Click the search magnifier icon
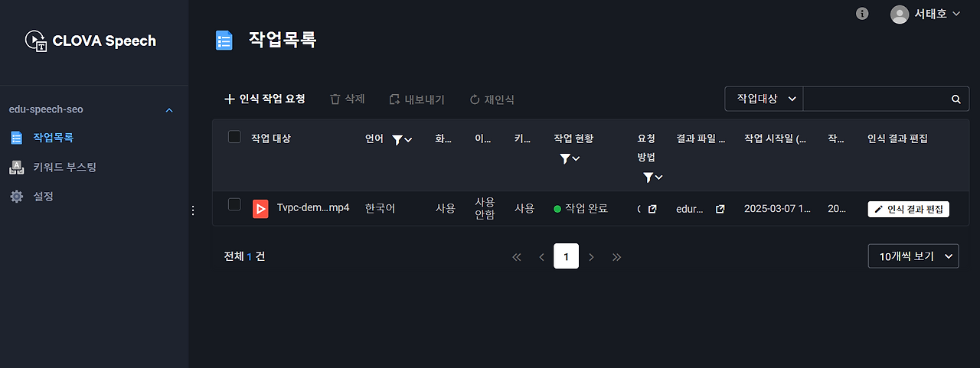 [955, 99]
